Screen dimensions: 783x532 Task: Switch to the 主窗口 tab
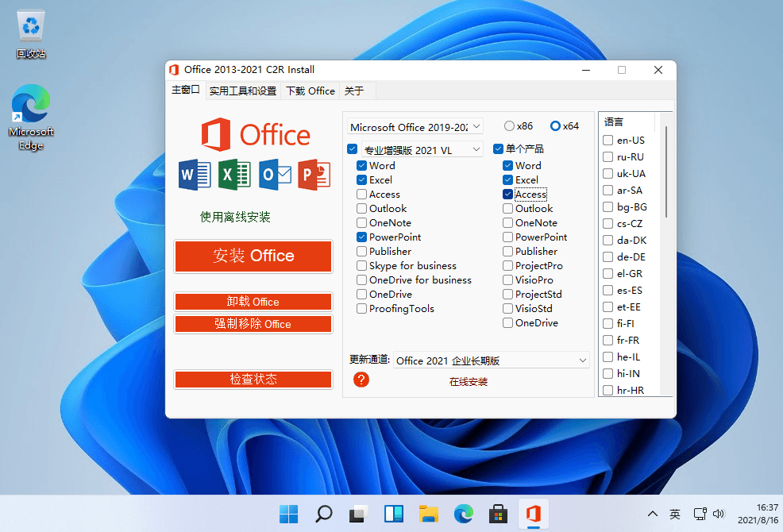(x=186, y=90)
